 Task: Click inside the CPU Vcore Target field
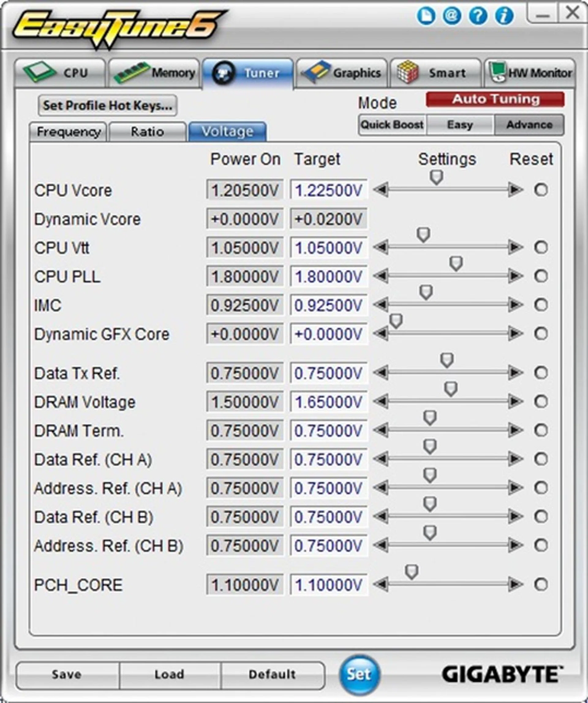pyautogui.click(x=329, y=190)
